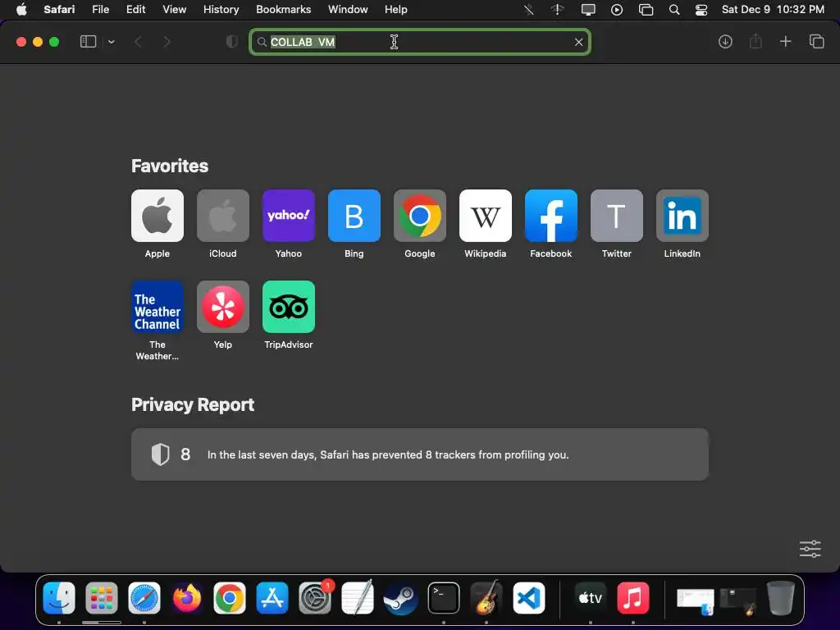The image size is (840, 630).
Task: Open Terminal from the Dock
Action: click(x=444, y=597)
